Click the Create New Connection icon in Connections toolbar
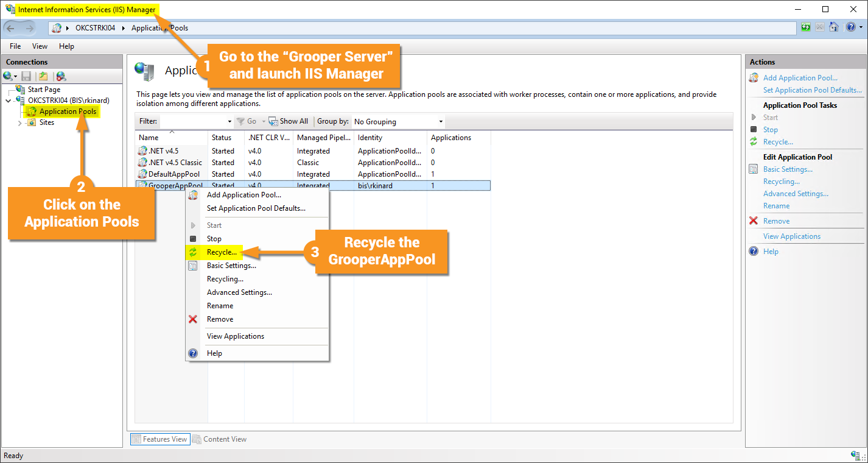Screen dimensions: 868x463 7,76
